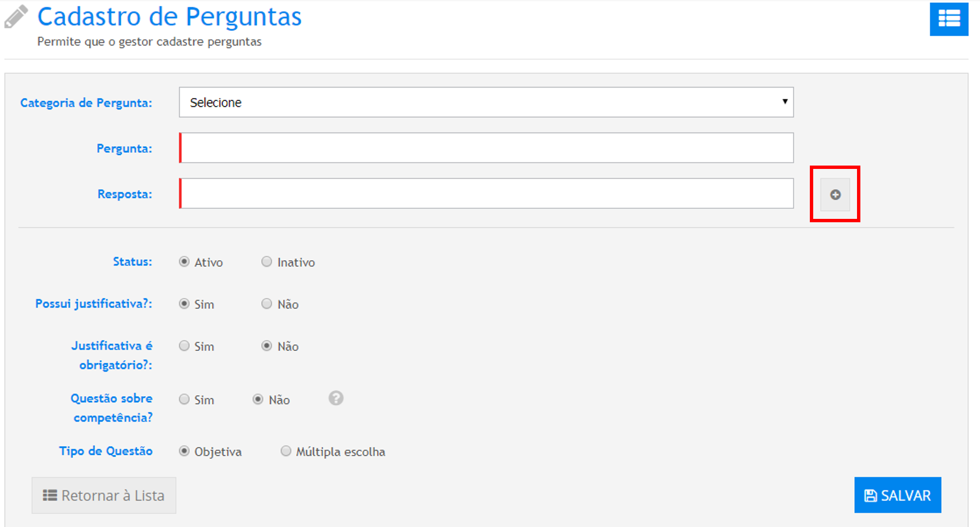Viewport: 980px width, 527px height.
Task: Set Justificativa é obrigatório to Sim
Action: 184,346
